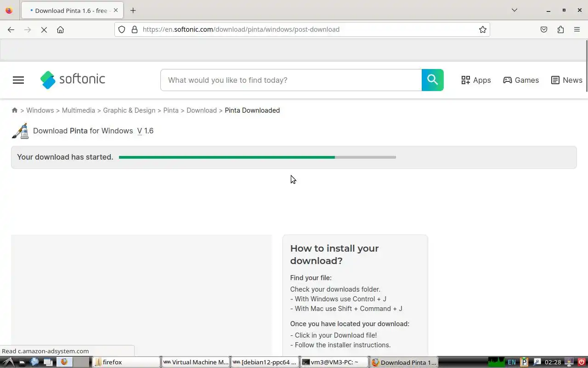
Task: Close the Download Pinta 1.6 tab
Action: (116, 10)
